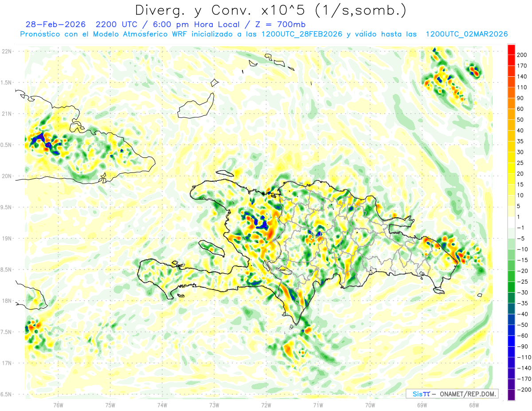The height and width of the screenshot is (411, 532).
Task: Click the '76W' longitude label
Action: 58,405
